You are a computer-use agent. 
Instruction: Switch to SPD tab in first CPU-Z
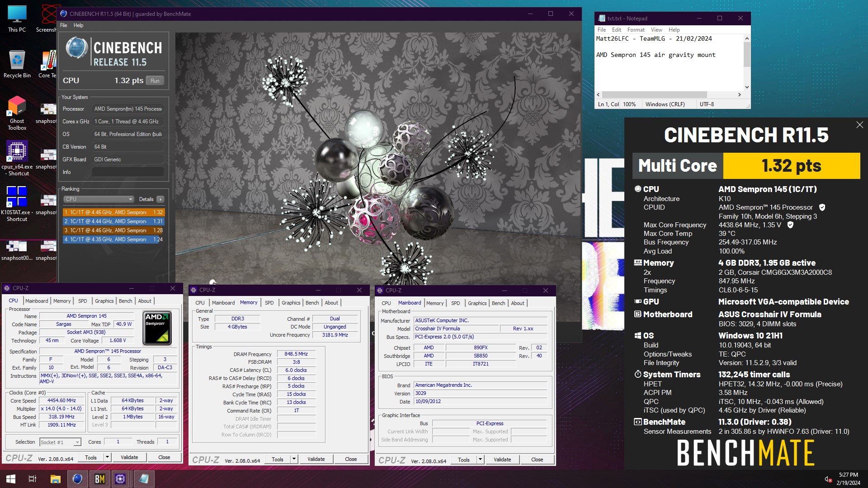(82, 301)
